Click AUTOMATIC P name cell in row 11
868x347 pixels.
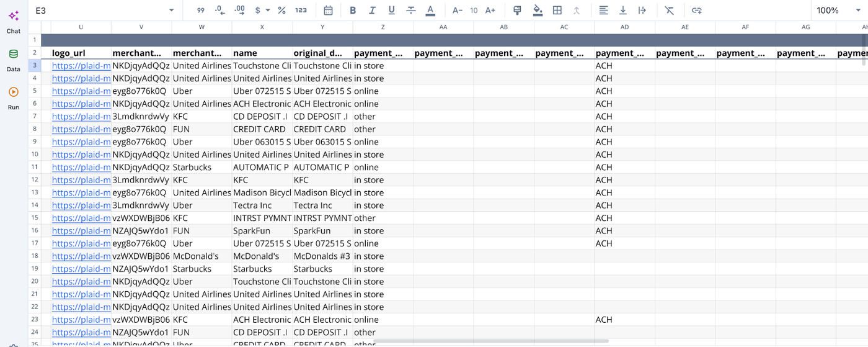point(262,167)
